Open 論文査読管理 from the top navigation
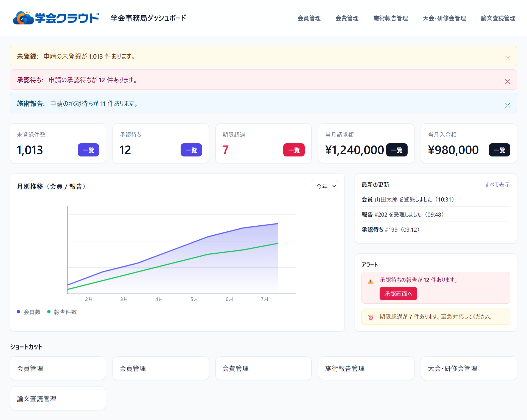The image size is (527, 420). (x=498, y=18)
